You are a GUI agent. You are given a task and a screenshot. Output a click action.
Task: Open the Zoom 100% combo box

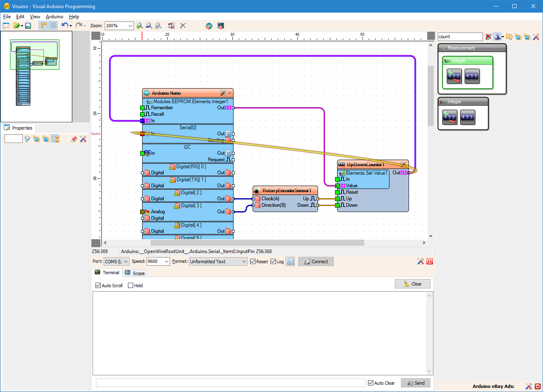click(x=119, y=26)
